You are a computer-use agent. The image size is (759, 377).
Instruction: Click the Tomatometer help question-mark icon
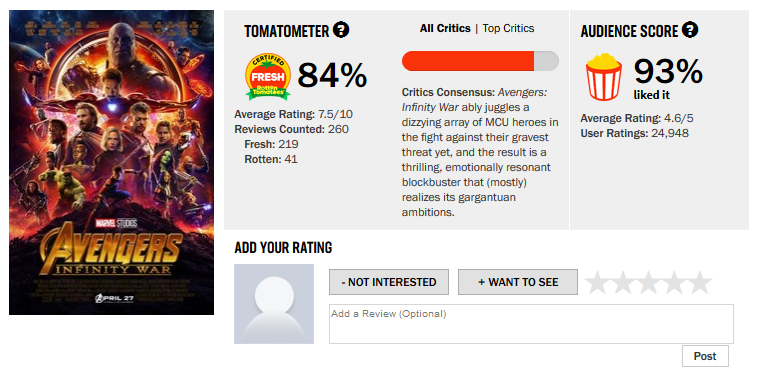341,30
